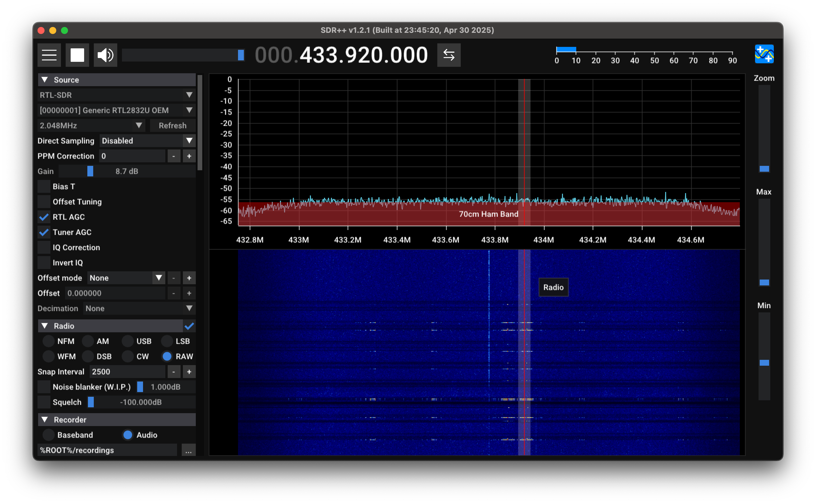Decrease the Snap Interval with minus
Screen dimensions: 816x504
click(174, 372)
